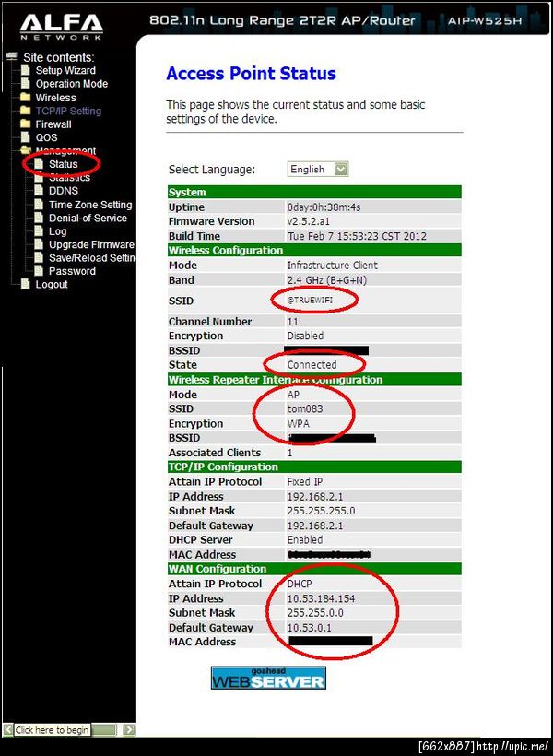Open Time Zone Setting page
The image size is (553, 756).
pos(90,205)
